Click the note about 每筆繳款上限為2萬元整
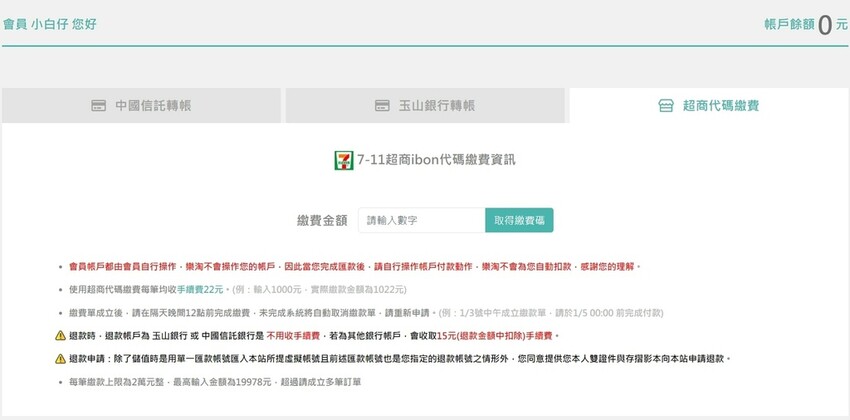Screen dimensions: 850x420 pyautogui.click(x=215, y=382)
